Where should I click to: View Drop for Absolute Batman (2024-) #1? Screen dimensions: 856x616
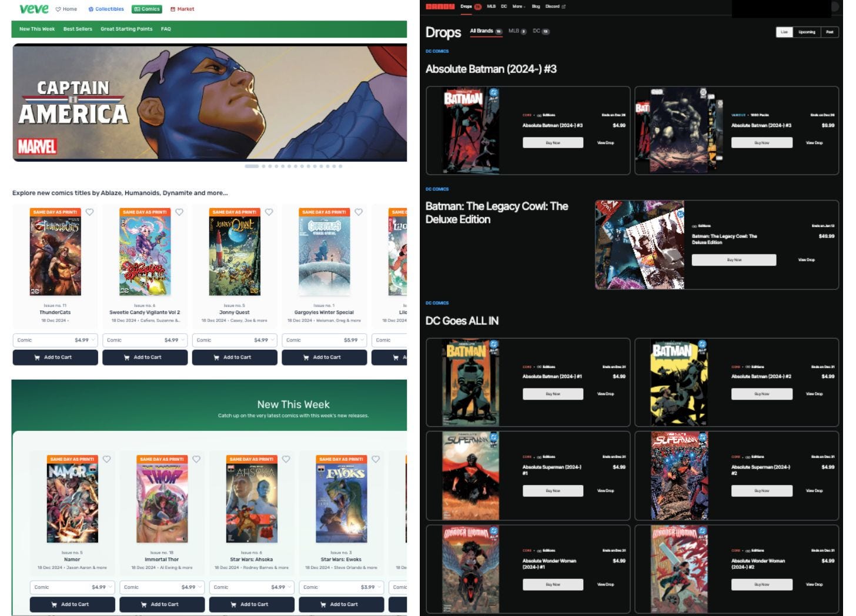606,394
